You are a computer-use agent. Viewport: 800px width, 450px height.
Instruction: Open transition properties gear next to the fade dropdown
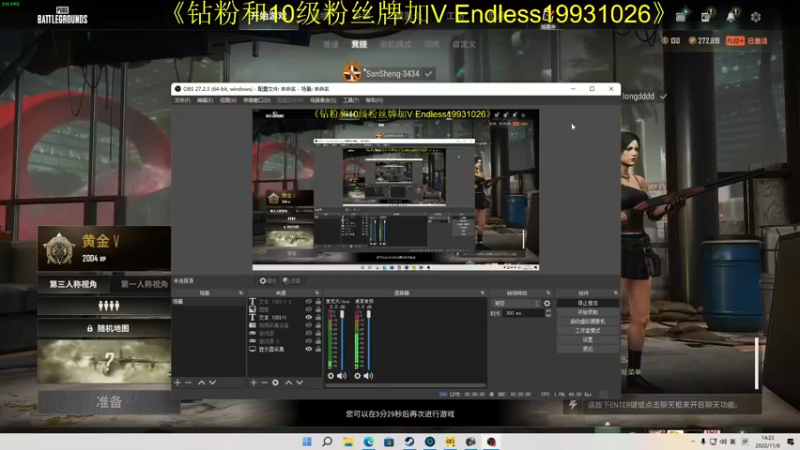[x=547, y=303]
